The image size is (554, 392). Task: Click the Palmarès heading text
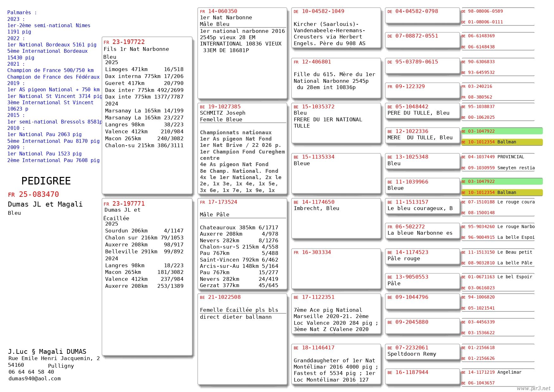(22, 12)
